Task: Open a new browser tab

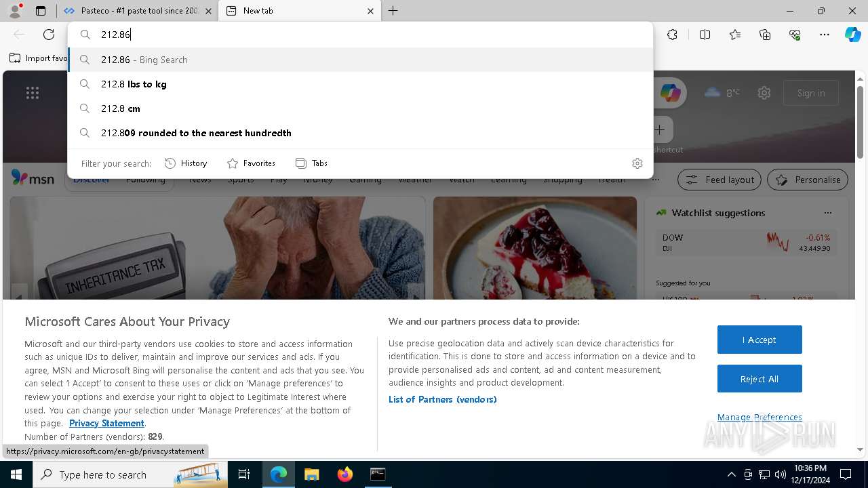Action: (x=393, y=11)
